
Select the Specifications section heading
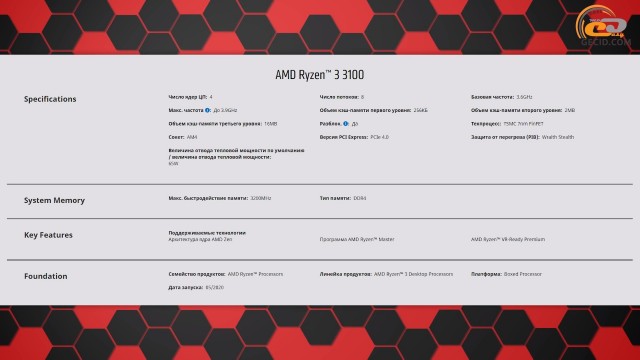point(50,99)
